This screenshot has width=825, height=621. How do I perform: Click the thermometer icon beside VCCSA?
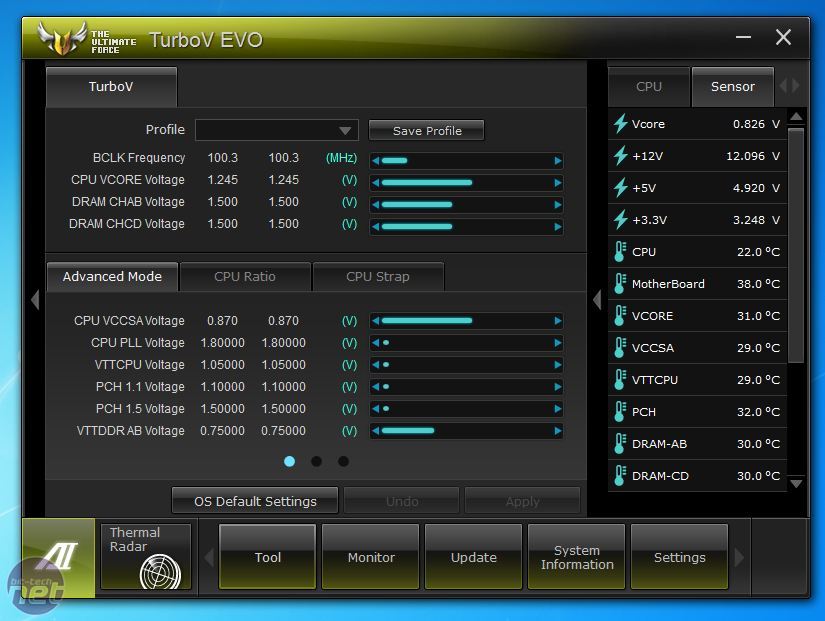click(620, 348)
